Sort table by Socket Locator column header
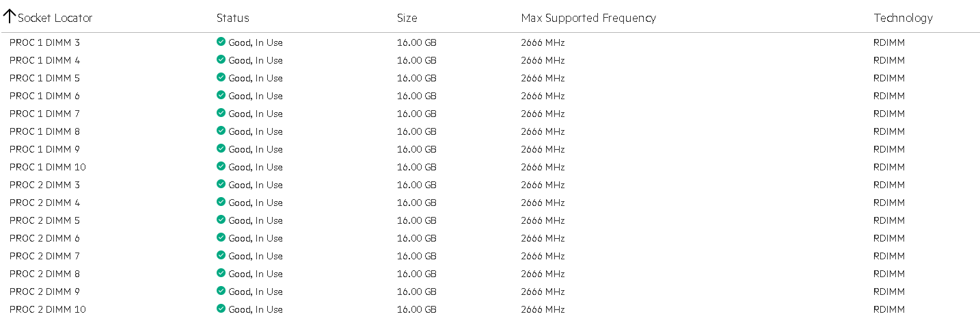 (x=55, y=18)
